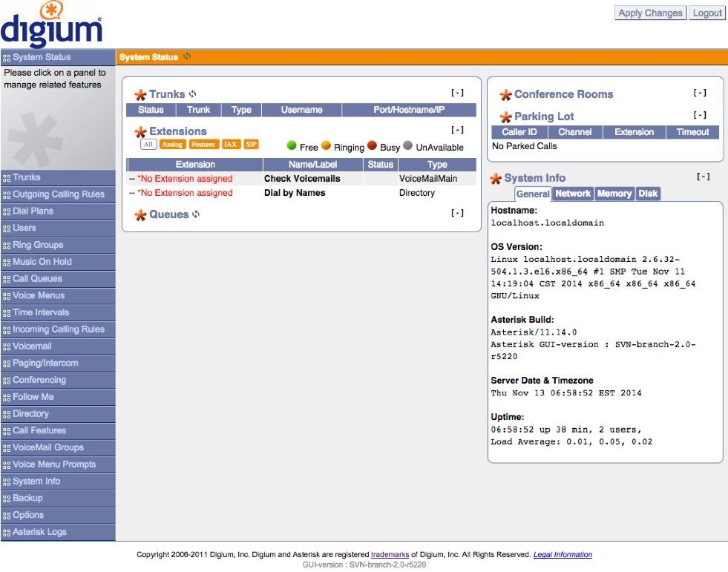Viewport: 728px width, 572px height.
Task: Refresh the Queues panel with its reload icon
Action: tap(196, 214)
